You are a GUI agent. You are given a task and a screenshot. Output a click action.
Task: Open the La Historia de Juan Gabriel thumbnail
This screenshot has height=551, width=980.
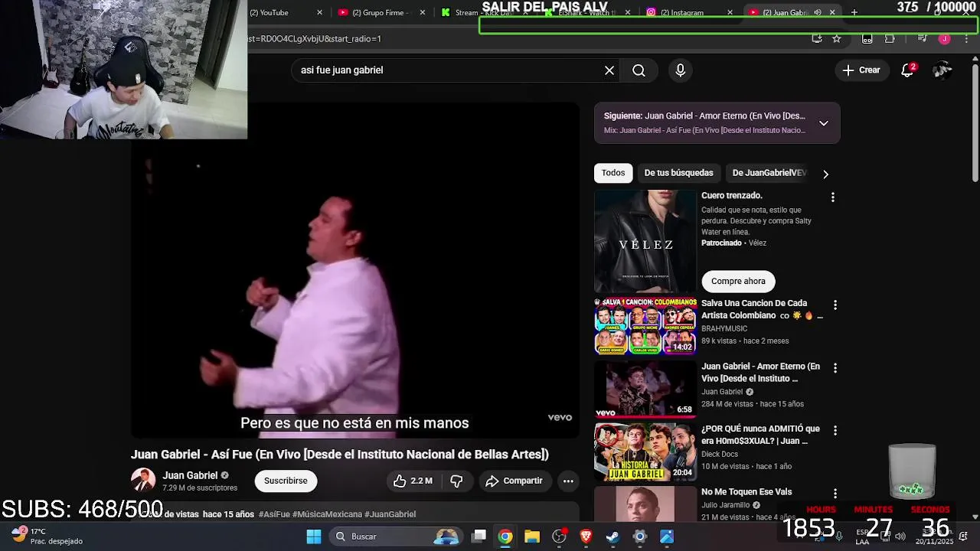(645, 452)
